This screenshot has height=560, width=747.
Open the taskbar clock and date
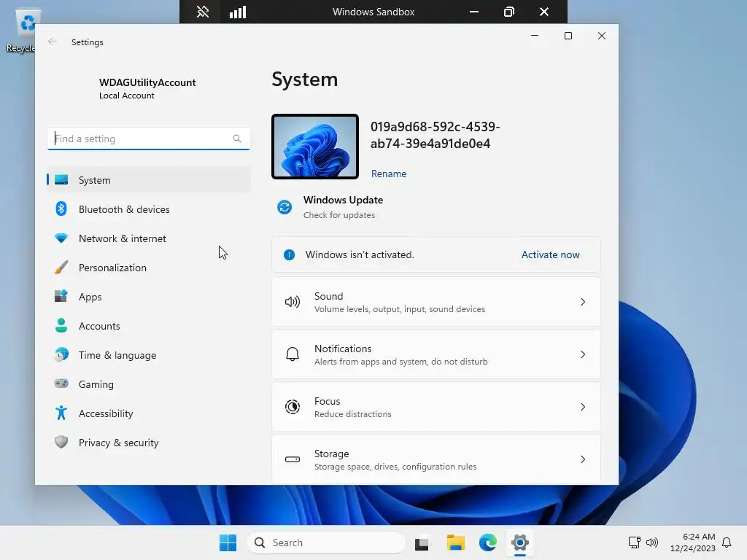pyautogui.click(x=693, y=542)
